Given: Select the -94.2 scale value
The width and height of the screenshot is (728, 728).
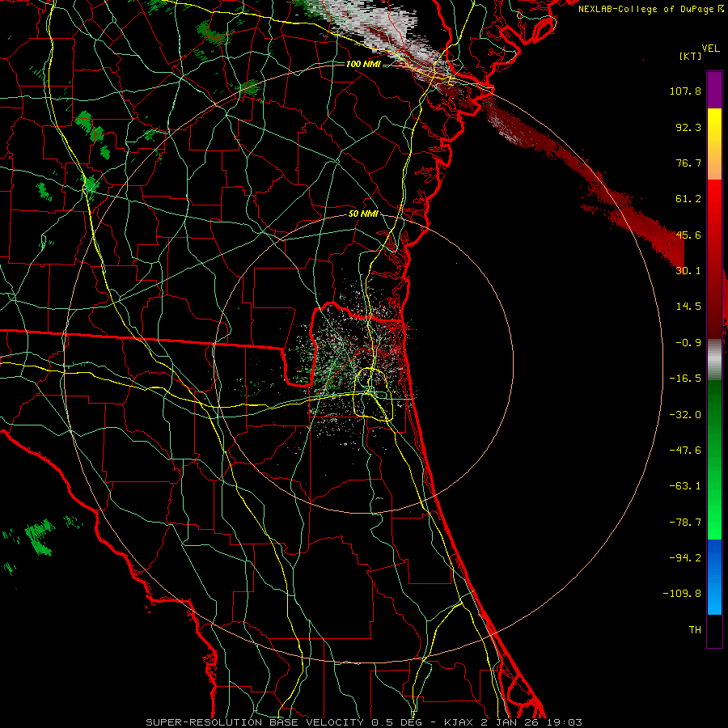Looking at the screenshot, I should pos(685,557).
